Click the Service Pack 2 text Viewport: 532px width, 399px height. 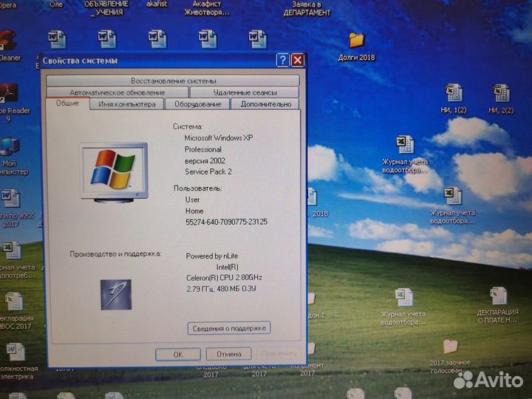click(x=208, y=171)
